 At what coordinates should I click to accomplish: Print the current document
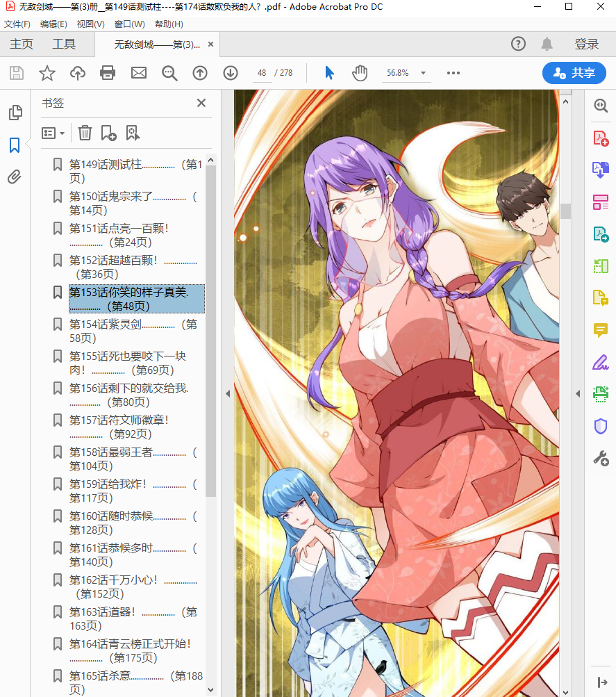point(108,73)
